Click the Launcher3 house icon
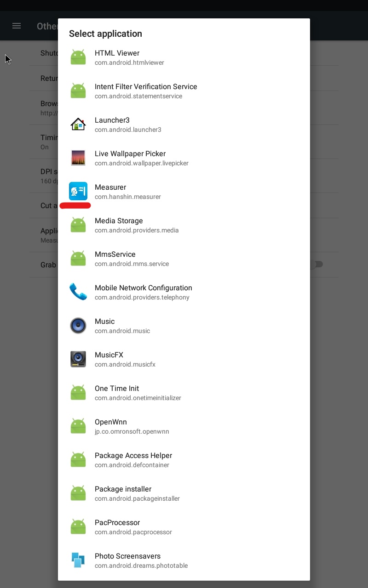Screen dimensions: 368x588 (x=78, y=124)
